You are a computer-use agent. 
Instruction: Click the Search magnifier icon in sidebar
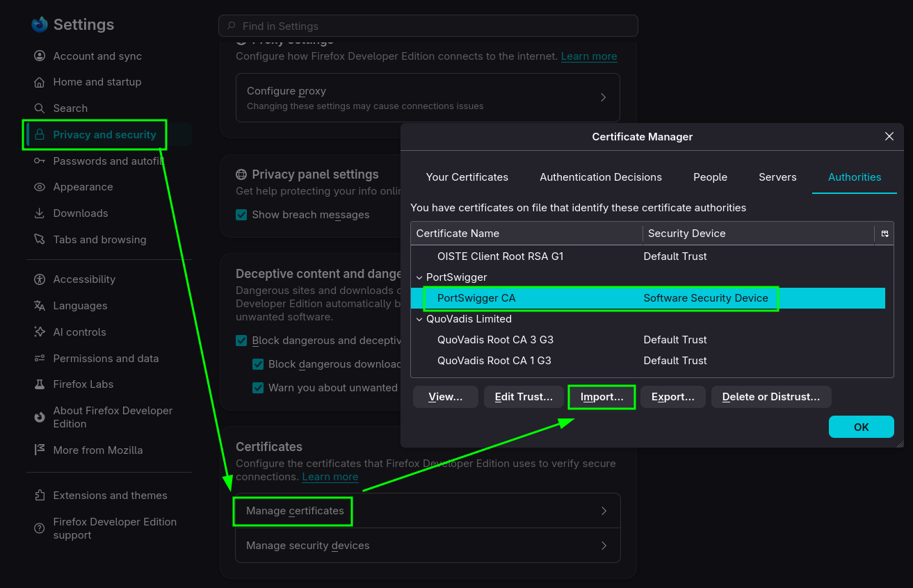(40, 108)
